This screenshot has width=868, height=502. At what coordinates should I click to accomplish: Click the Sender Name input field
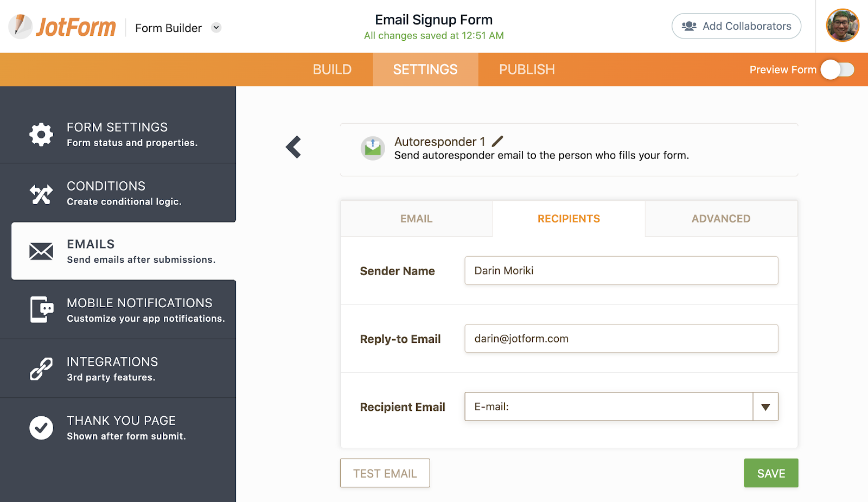[x=621, y=271]
